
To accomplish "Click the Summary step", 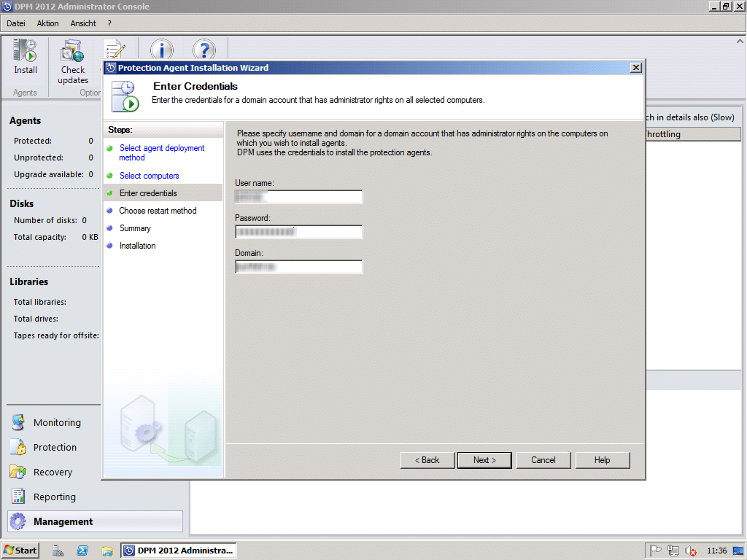I will click(x=135, y=228).
